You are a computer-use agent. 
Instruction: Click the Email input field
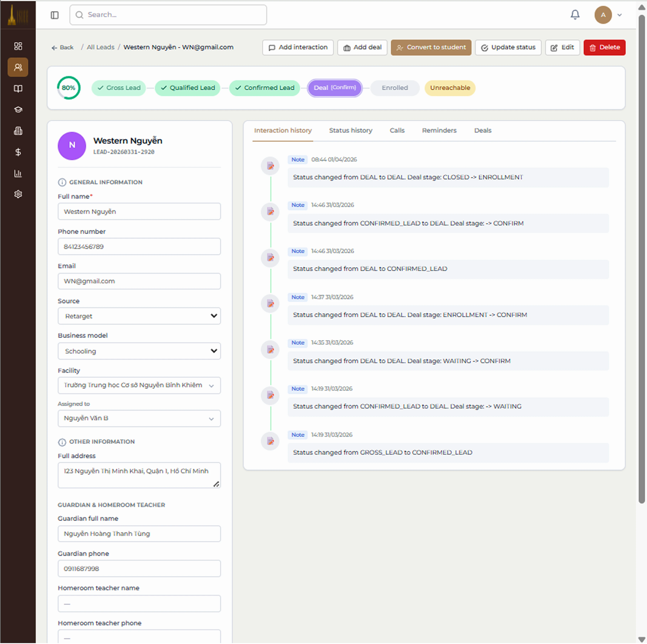[139, 281]
